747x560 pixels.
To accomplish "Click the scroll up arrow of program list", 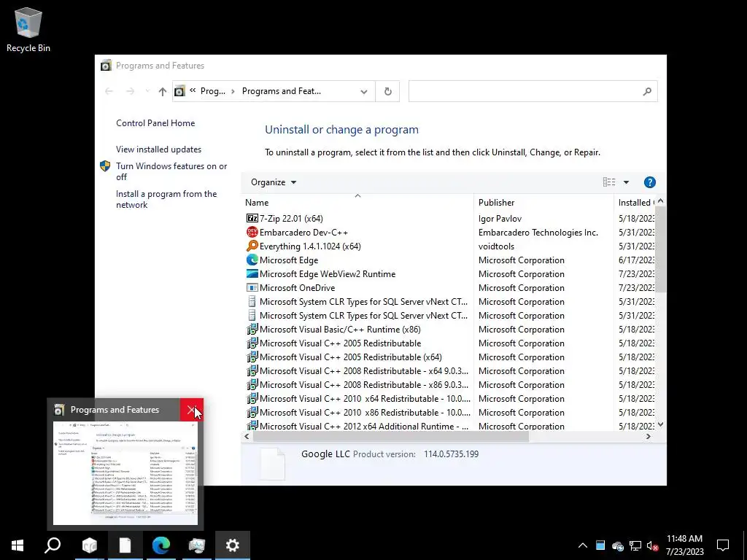I will click(x=660, y=201).
